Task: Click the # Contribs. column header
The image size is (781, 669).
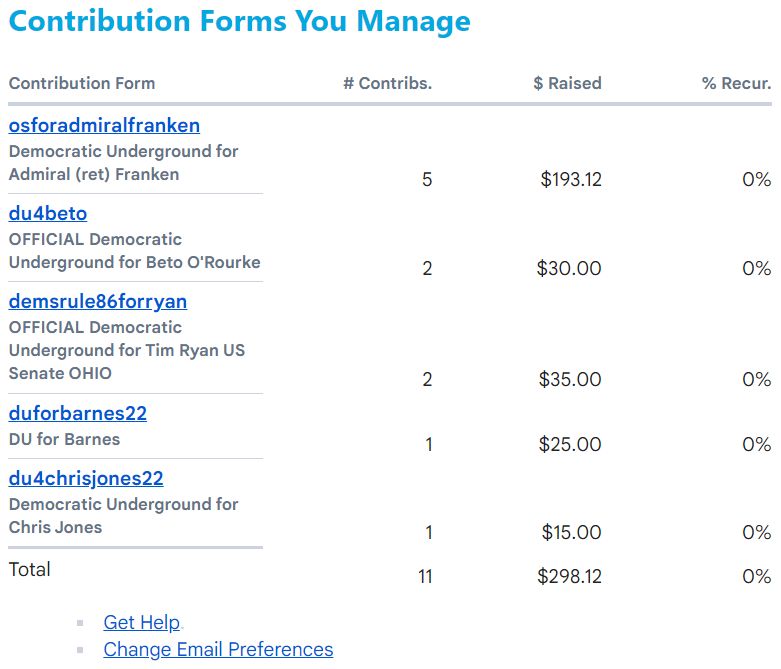Action: [387, 83]
